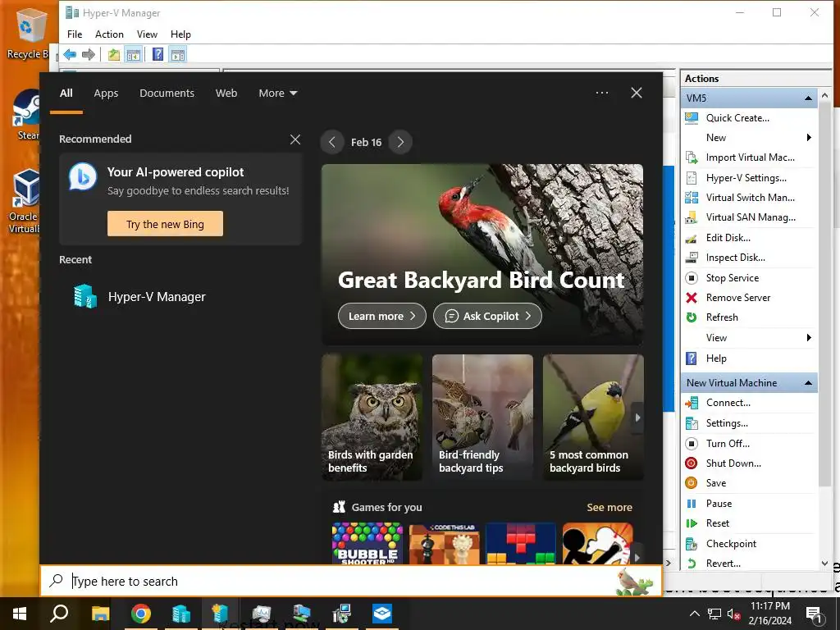Click Learn more on bird count

click(382, 316)
